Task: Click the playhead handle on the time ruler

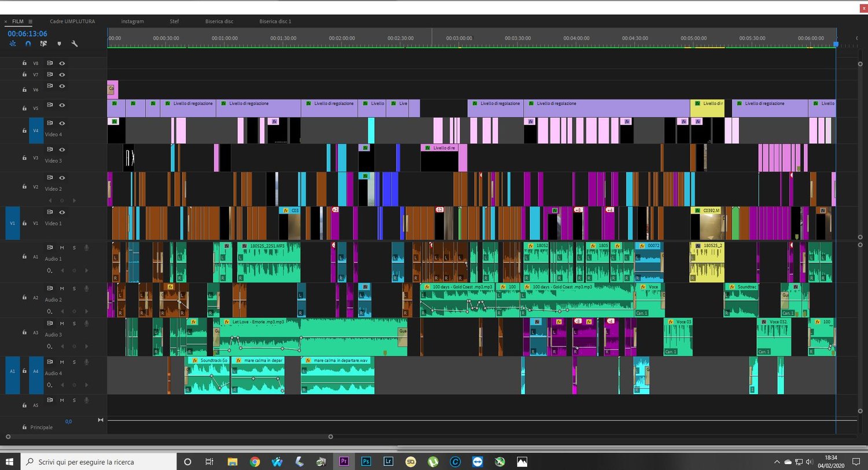Action: (836, 44)
